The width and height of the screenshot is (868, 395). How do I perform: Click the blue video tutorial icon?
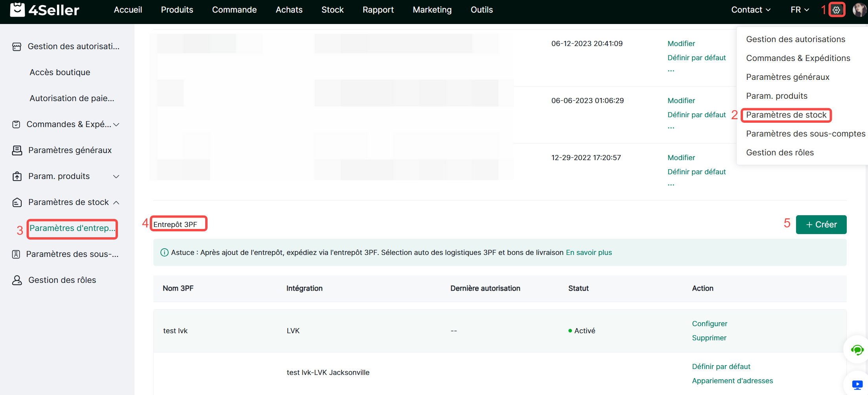click(x=857, y=384)
